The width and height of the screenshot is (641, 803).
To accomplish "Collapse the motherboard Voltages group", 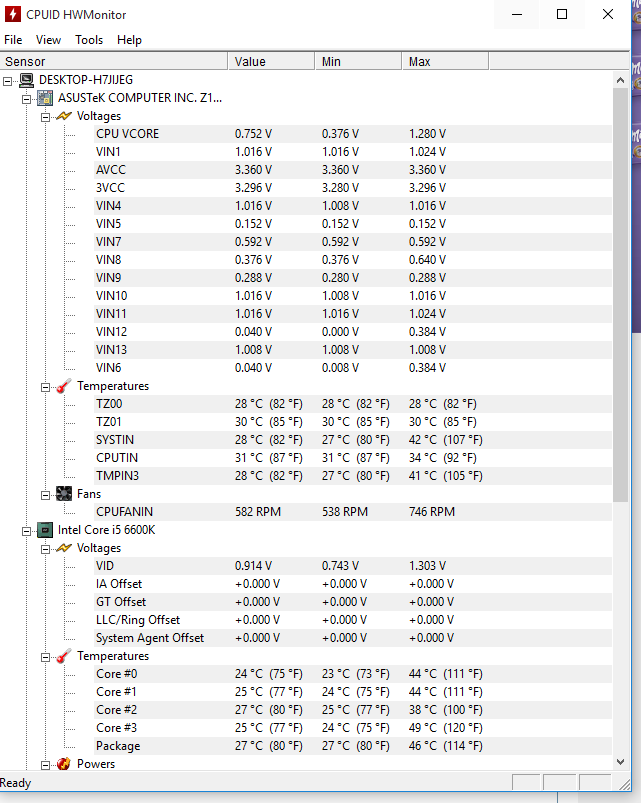I will coord(46,117).
